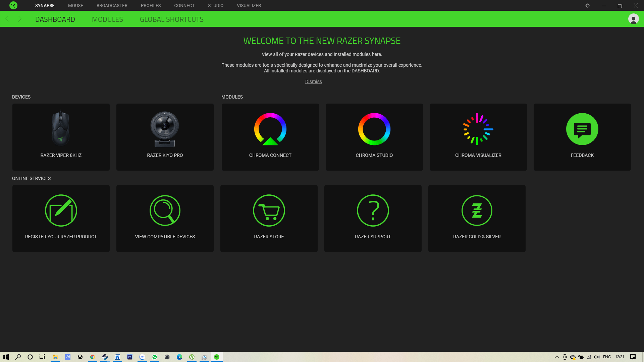
Task: Open the clock showing 12:21
Action: [620, 357]
